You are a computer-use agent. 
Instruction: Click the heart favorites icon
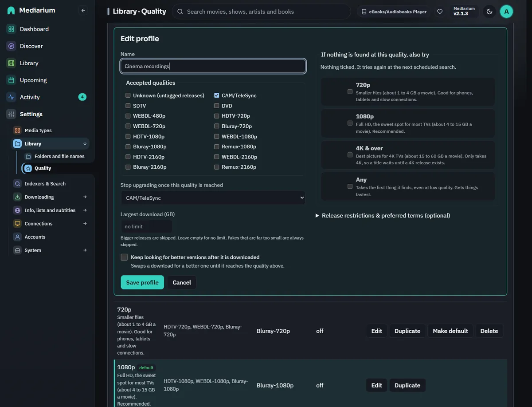440,12
